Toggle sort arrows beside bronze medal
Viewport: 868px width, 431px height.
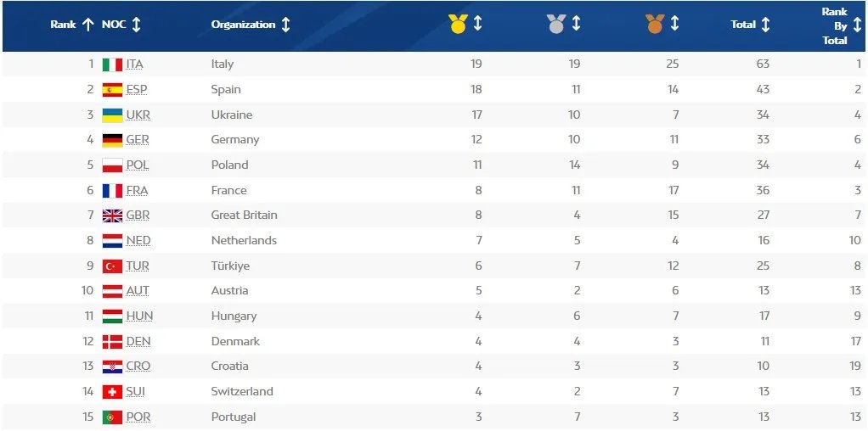(x=674, y=25)
